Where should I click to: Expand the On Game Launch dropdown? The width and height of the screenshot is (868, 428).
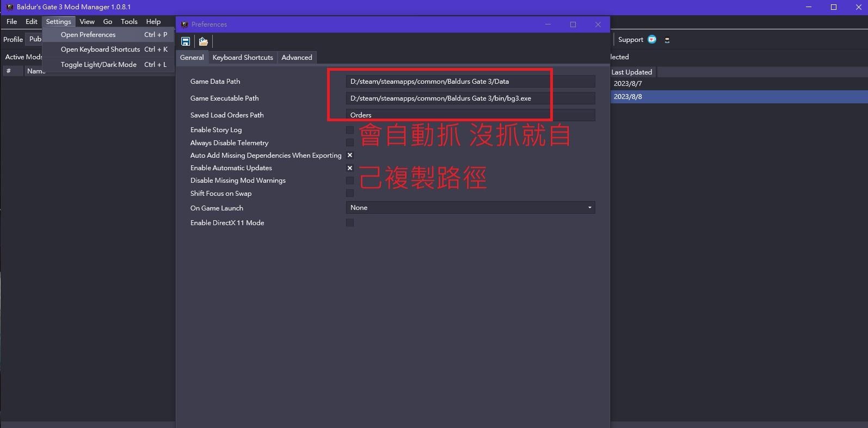(470, 208)
